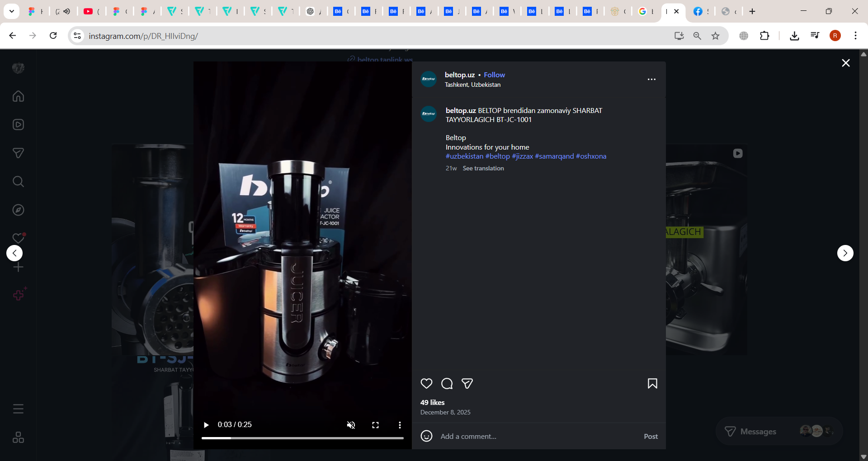The width and height of the screenshot is (868, 461).
Task: Close the post overlay with the X
Action: 846,63
